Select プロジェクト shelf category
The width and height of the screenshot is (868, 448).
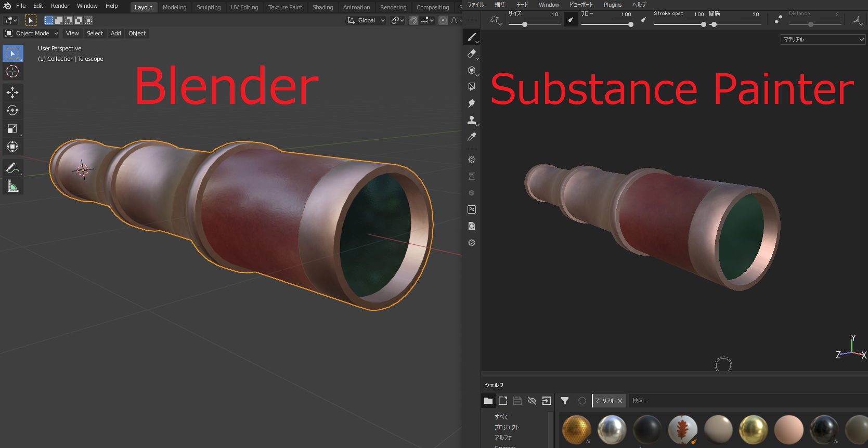[x=507, y=427]
